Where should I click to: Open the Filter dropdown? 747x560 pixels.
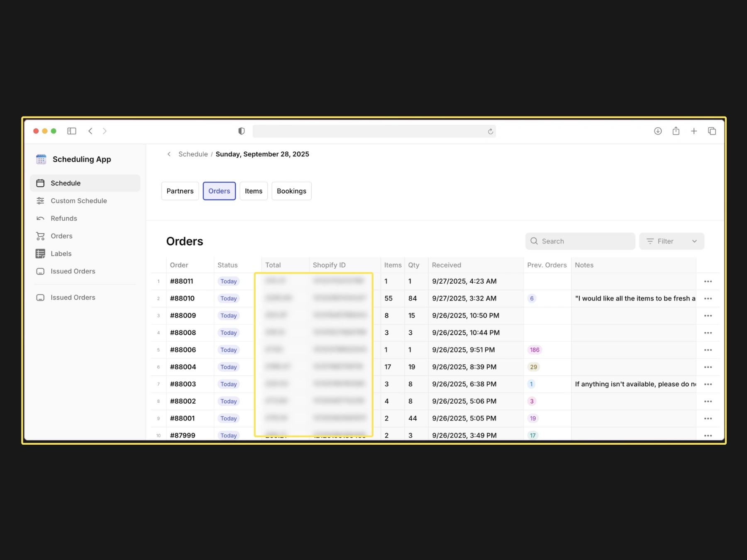[671, 241]
